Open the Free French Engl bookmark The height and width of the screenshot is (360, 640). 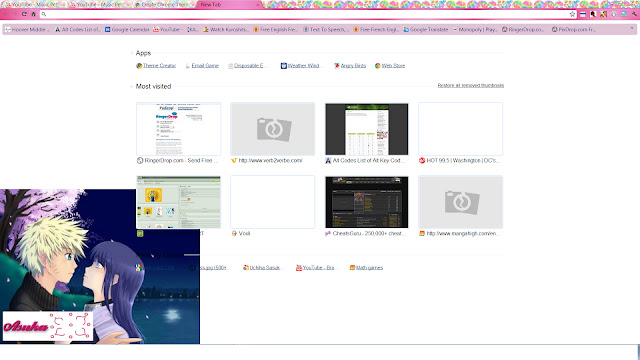point(376,29)
